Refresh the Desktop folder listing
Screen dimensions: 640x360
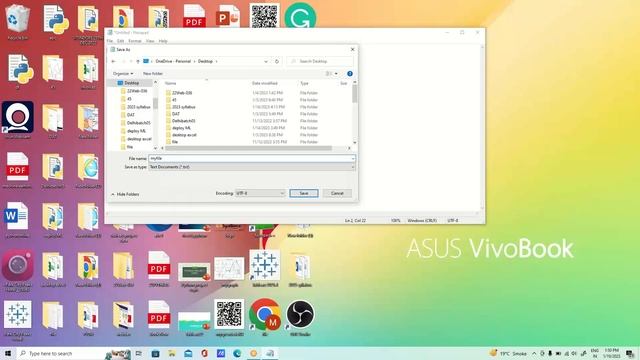[x=277, y=61]
